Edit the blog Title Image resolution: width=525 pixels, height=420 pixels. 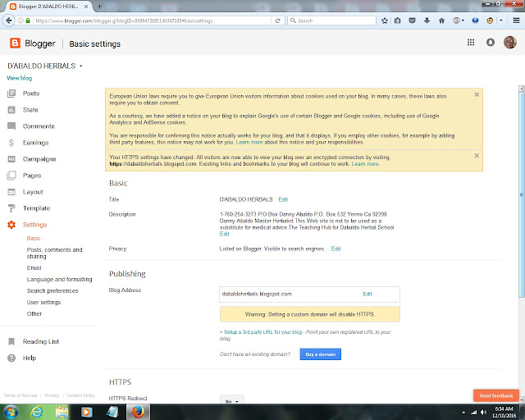click(x=283, y=199)
